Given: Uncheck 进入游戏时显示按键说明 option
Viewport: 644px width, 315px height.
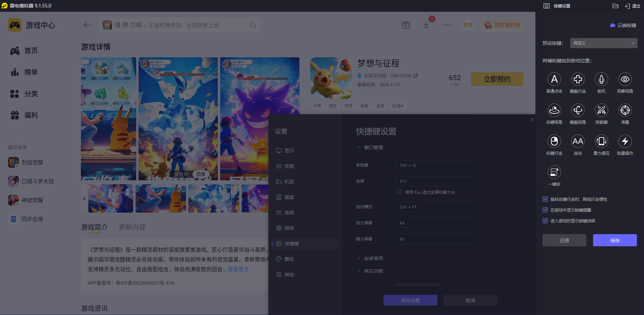Looking at the screenshot, I should pos(545,221).
